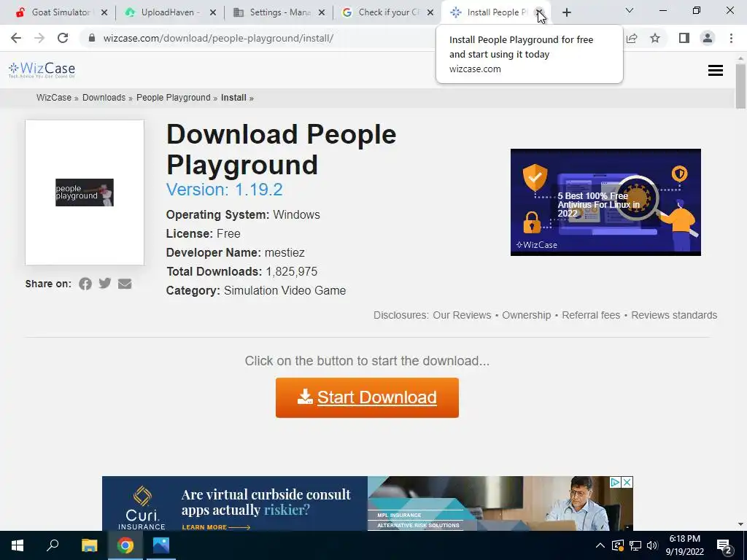Open the Referral fees link

[591, 315]
